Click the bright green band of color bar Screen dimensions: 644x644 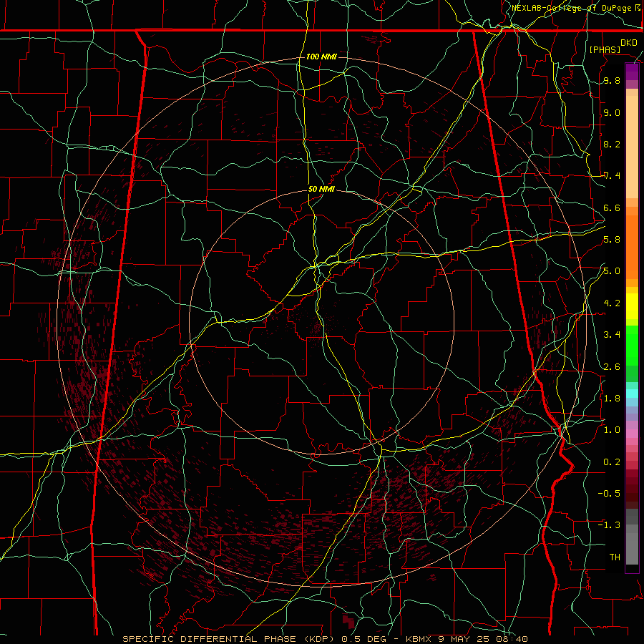pos(632,345)
